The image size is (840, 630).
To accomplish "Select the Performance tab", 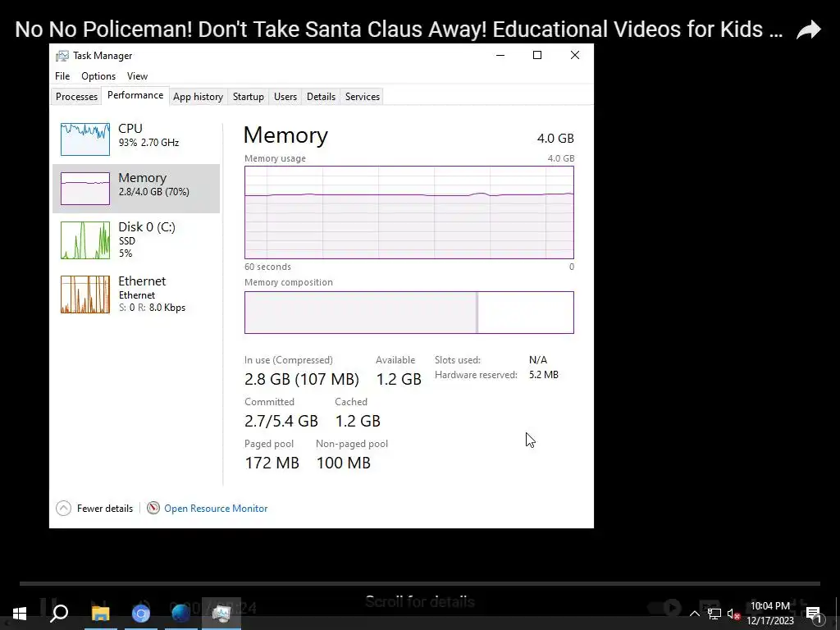I will (135, 95).
